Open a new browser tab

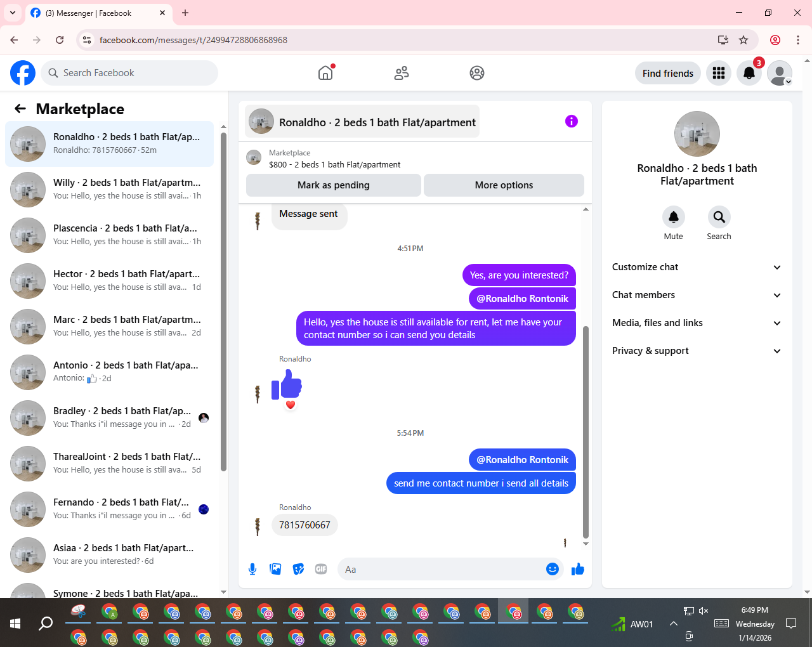(x=185, y=13)
